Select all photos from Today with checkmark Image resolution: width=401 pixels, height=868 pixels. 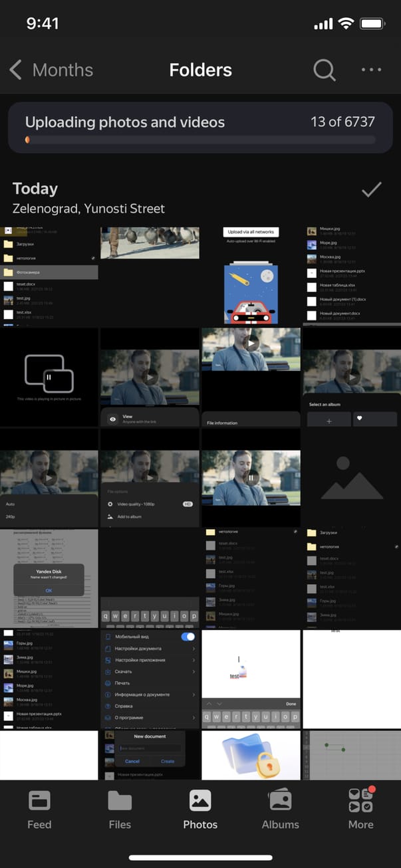tap(371, 191)
